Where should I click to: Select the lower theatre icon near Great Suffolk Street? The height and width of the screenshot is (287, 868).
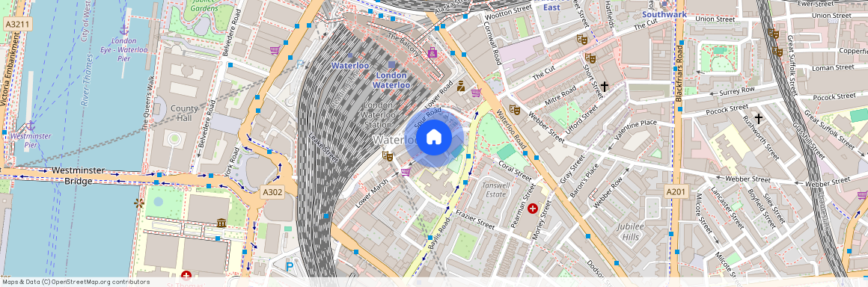(x=777, y=52)
